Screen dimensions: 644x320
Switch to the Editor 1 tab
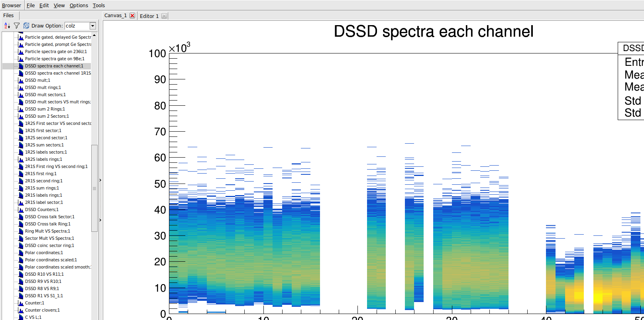pos(149,16)
